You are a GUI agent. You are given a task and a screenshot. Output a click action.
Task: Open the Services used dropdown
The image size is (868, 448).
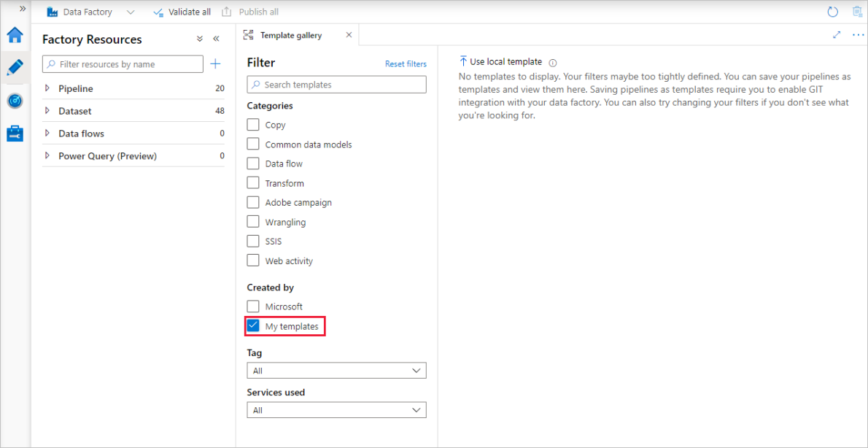point(336,409)
